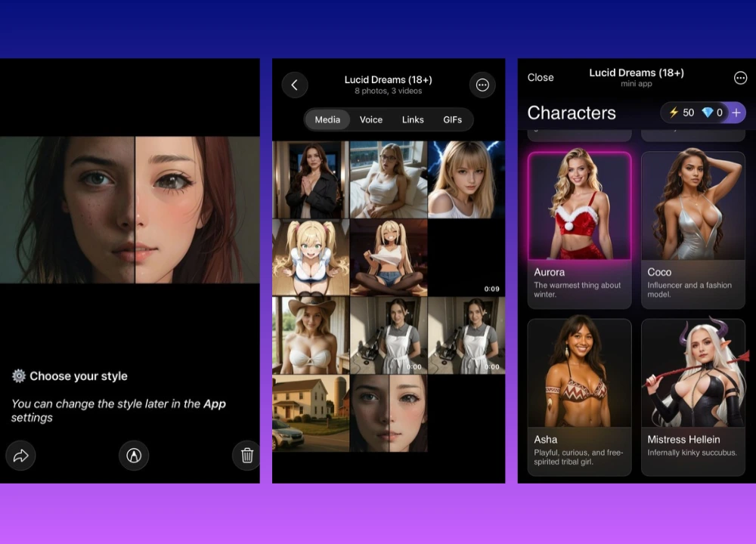Tap the diamond gem balance showing 0
This screenshot has height=544, width=756.
(712, 113)
